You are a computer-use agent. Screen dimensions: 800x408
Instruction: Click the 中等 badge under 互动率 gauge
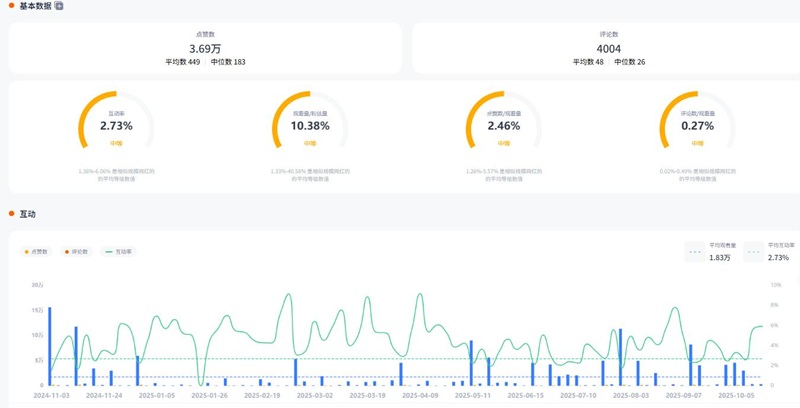coord(116,144)
